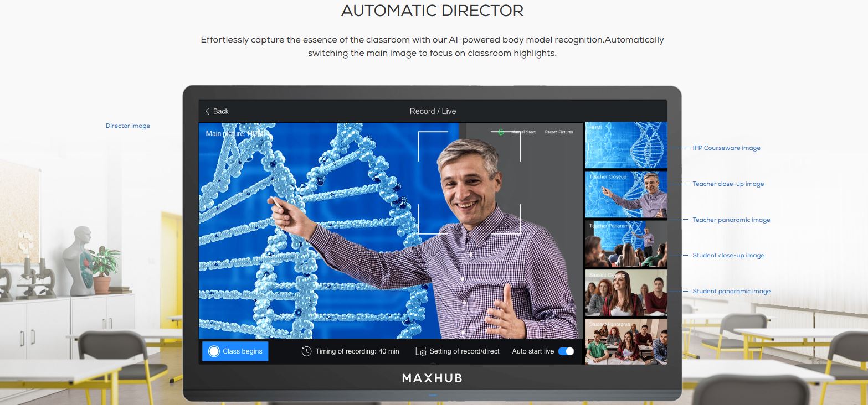Click Timing of recording: 40 min text
Screen dimensions: 868x405
pyautogui.click(x=357, y=351)
